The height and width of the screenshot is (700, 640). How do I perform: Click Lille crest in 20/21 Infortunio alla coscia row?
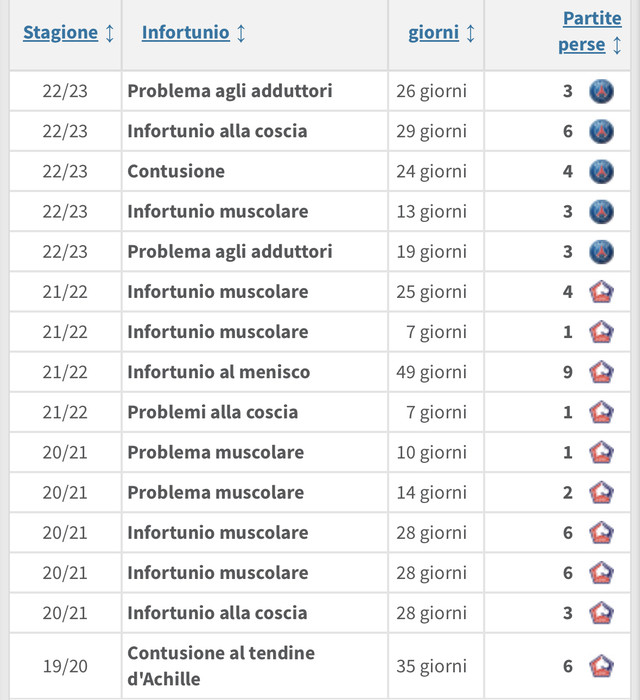tap(601, 613)
